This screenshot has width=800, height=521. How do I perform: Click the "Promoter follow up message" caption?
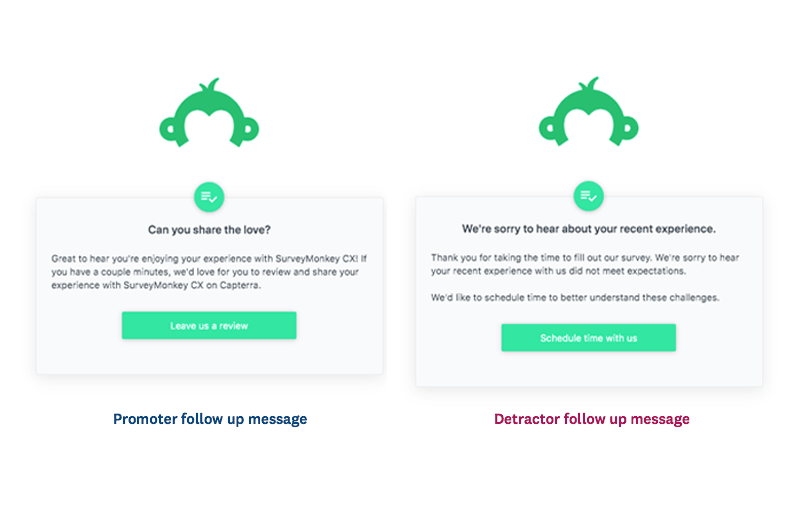(209, 419)
